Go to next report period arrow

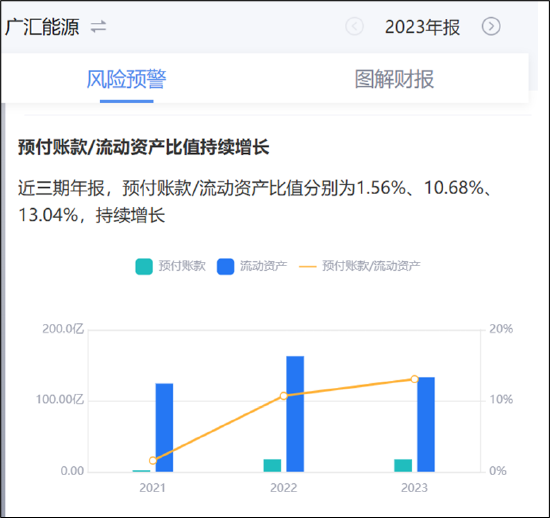pos(491,26)
